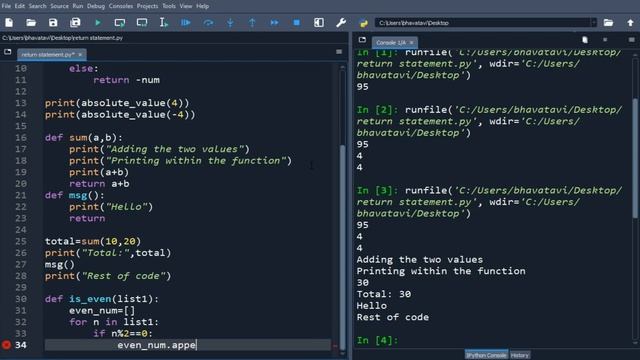The height and width of the screenshot is (360, 640).
Task: Open the Consoles menu
Action: tap(121, 6)
